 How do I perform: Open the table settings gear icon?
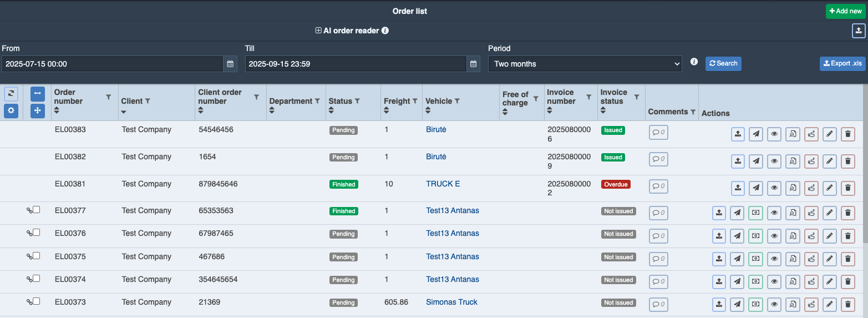coord(11,111)
